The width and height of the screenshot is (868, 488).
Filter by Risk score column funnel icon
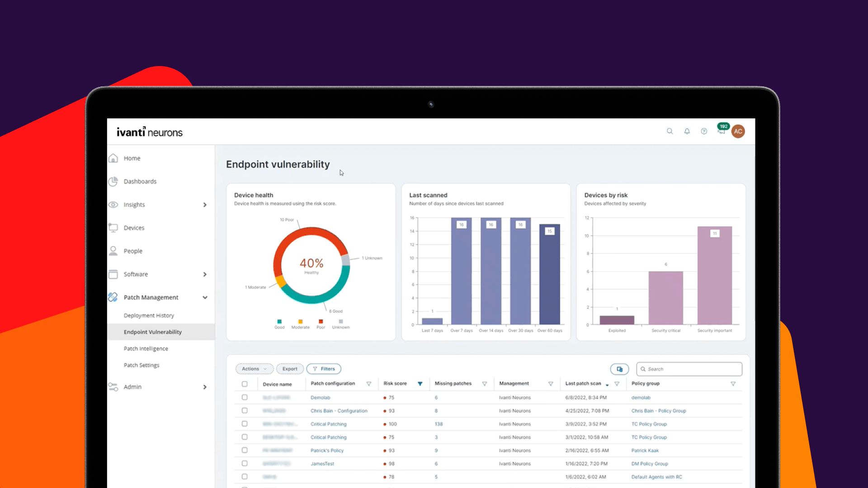[x=420, y=384]
